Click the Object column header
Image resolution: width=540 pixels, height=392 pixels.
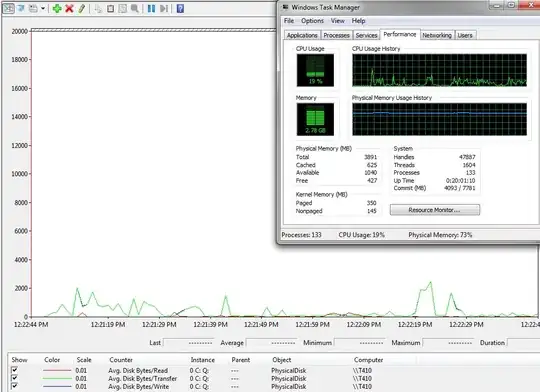pyautogui.click(x=281, y=360)
